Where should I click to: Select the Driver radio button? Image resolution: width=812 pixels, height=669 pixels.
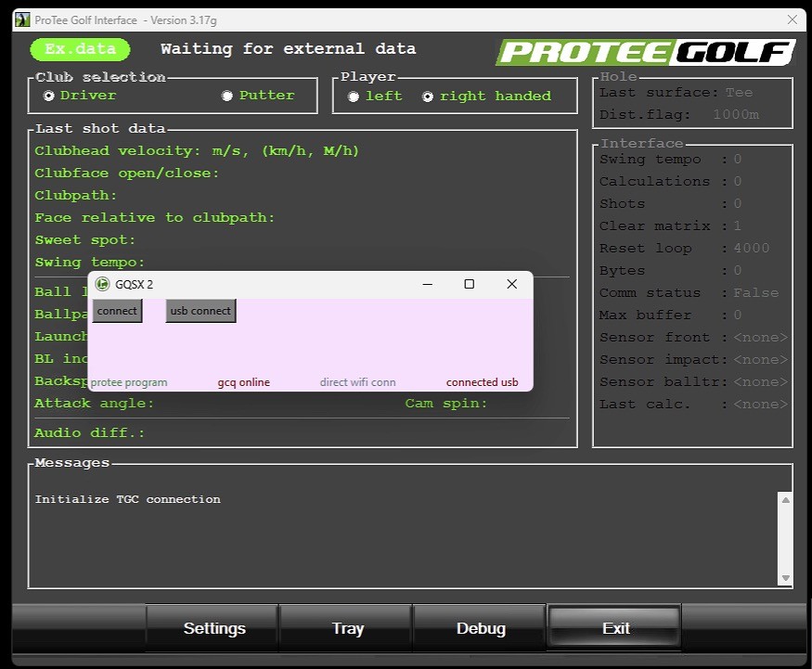pos(48,96)
